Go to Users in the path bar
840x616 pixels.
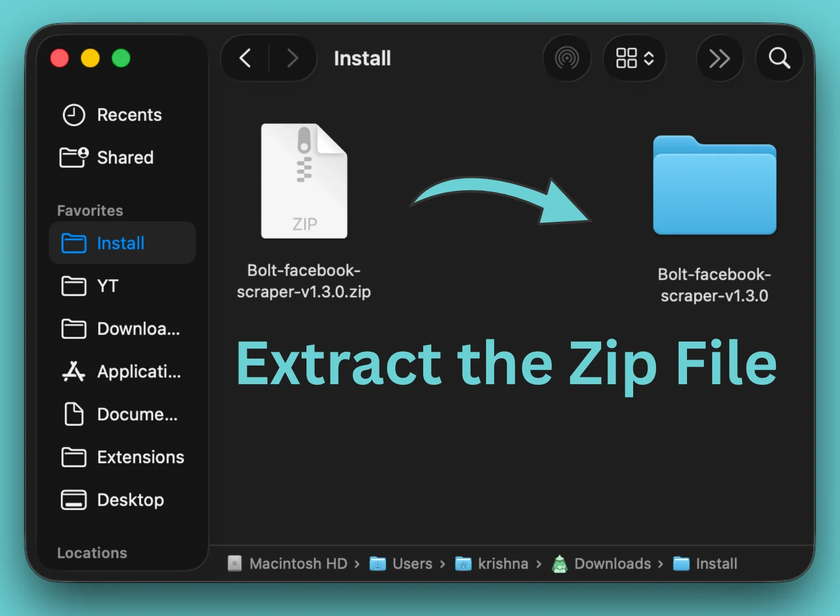click(401, 564)
